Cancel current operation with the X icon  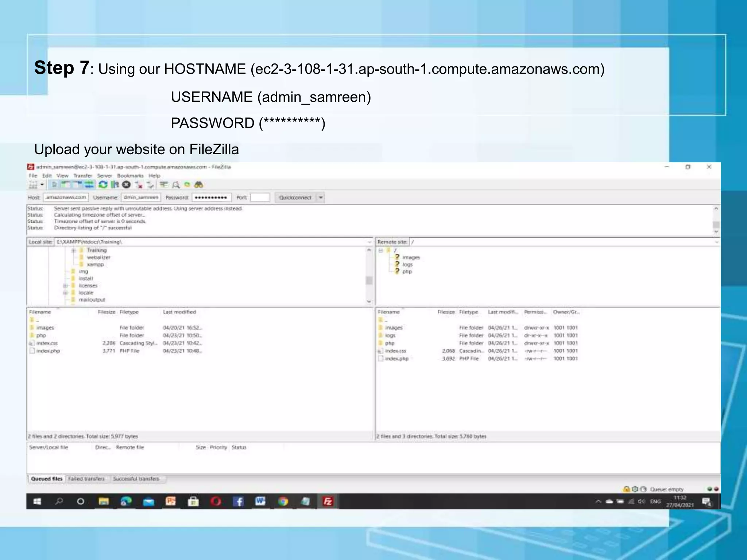[127, 185]
